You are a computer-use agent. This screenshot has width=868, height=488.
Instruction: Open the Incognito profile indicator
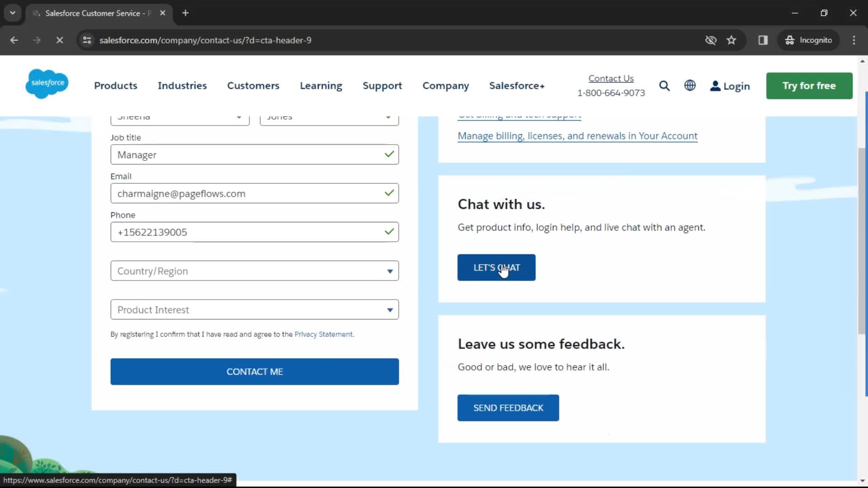[x=809, y=40]
